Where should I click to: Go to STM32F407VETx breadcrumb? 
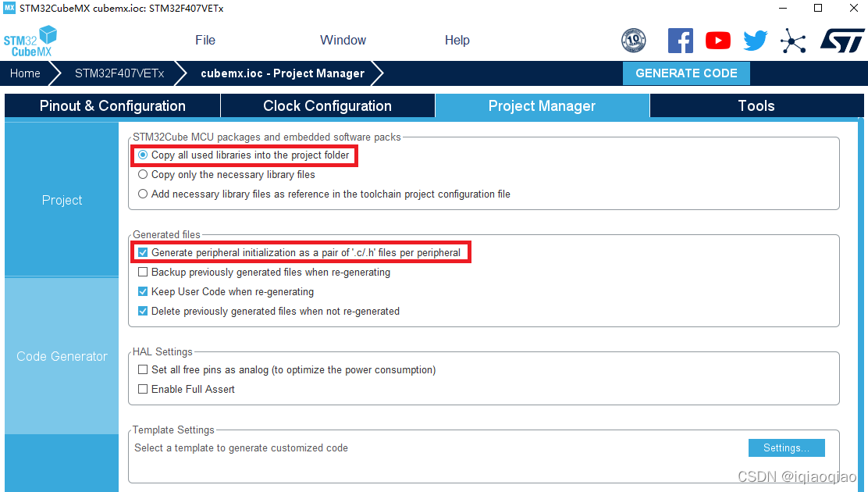(119, 73)
